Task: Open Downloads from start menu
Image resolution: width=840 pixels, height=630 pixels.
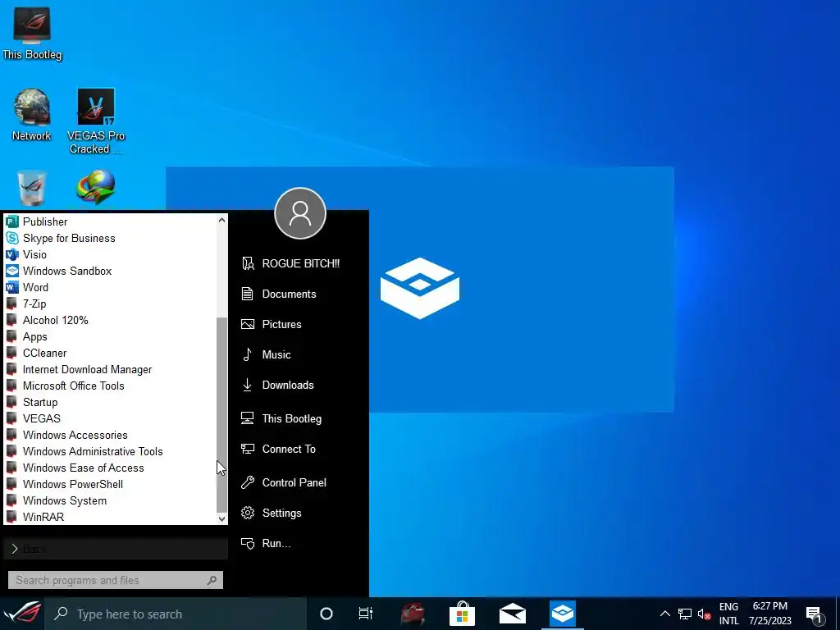Action: tap(300, 385)
